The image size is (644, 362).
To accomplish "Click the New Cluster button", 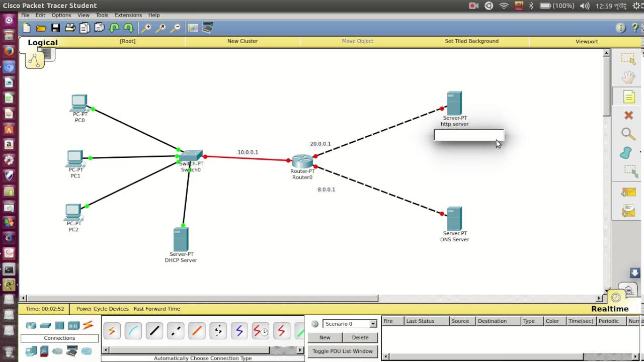I will (243, 41).
